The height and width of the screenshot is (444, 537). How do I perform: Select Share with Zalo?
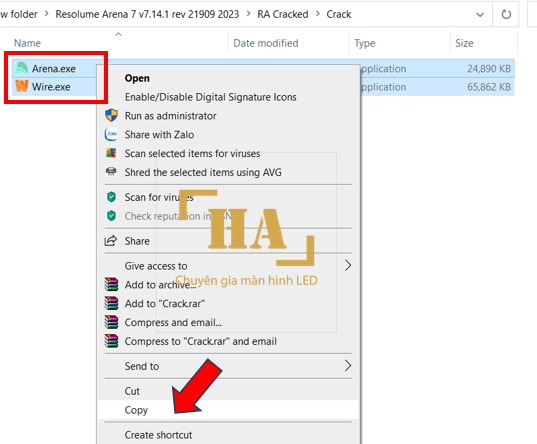[x=159, y=135]
